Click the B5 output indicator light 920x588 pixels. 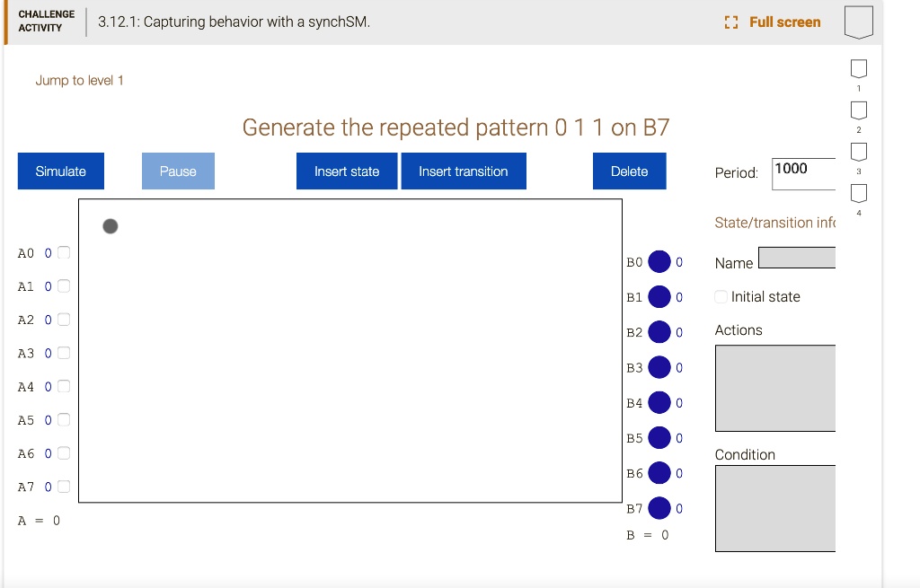pyautogui.click(x=661, y=438)
